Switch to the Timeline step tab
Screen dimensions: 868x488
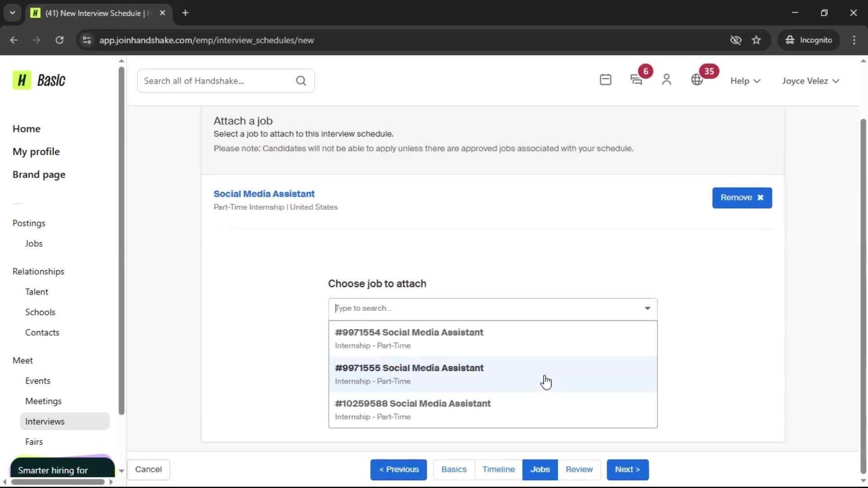(x=498, y=469)
